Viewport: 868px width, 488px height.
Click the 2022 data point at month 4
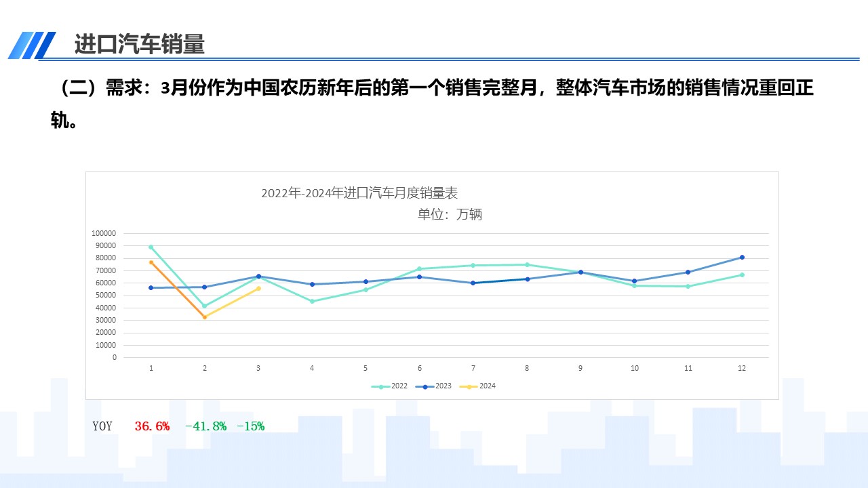point(312,301)
